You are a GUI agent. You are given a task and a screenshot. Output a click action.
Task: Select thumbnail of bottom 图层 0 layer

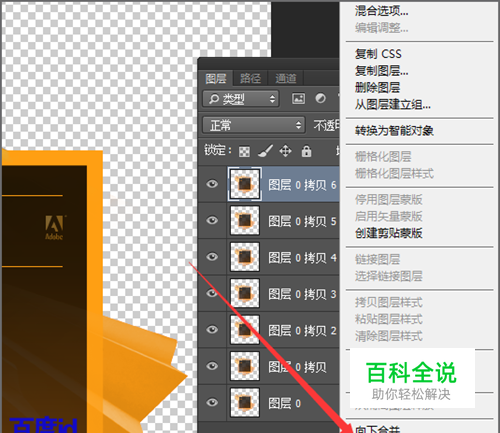245,402
